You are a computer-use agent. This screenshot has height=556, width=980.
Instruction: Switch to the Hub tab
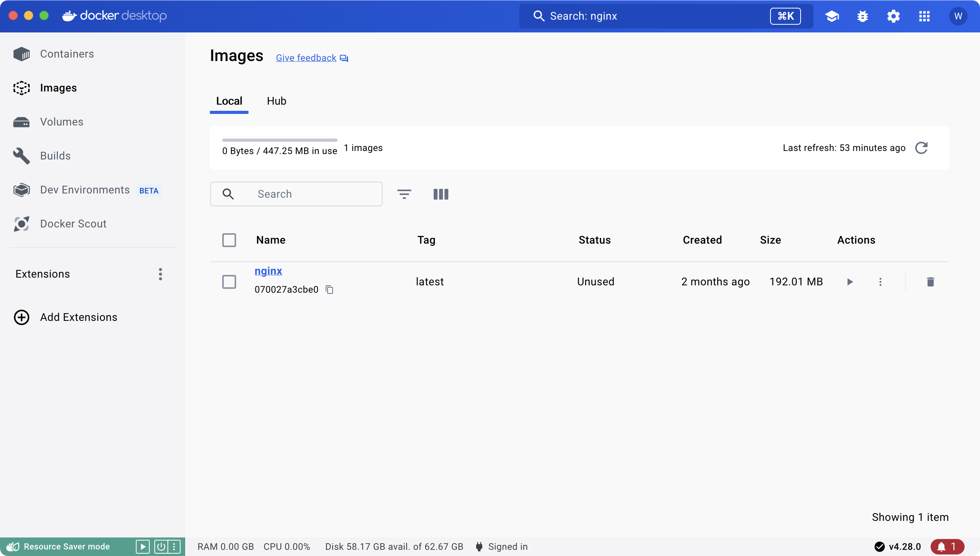277,101
